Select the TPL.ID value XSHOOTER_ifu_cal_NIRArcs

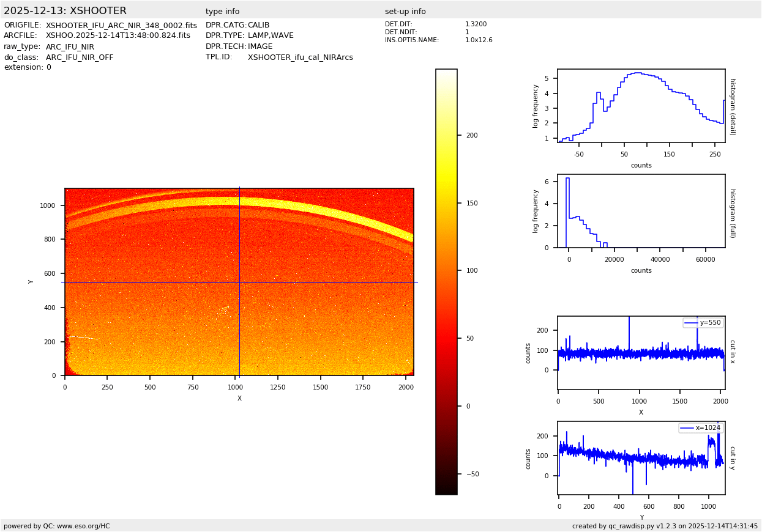coord(300,57)
